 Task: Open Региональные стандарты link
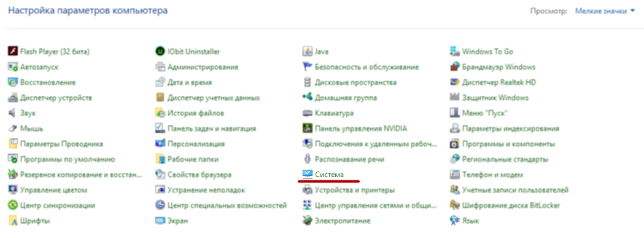(x=505, y=159)
